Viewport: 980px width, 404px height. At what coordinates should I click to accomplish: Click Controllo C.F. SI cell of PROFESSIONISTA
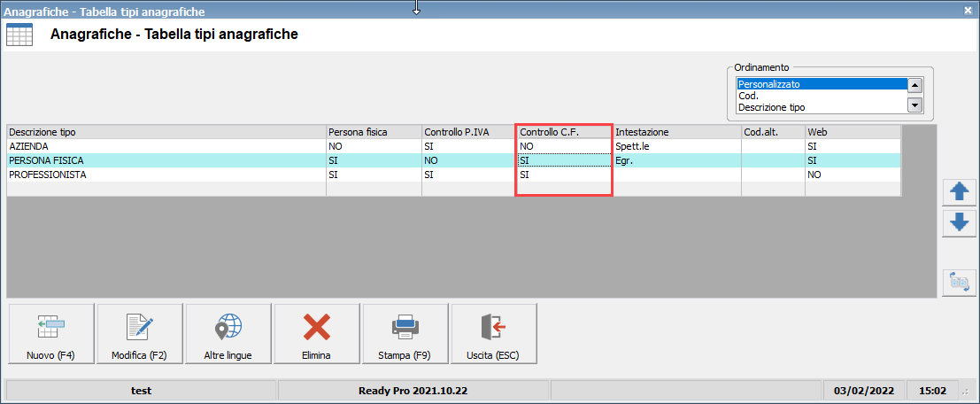tap(565, 175)
